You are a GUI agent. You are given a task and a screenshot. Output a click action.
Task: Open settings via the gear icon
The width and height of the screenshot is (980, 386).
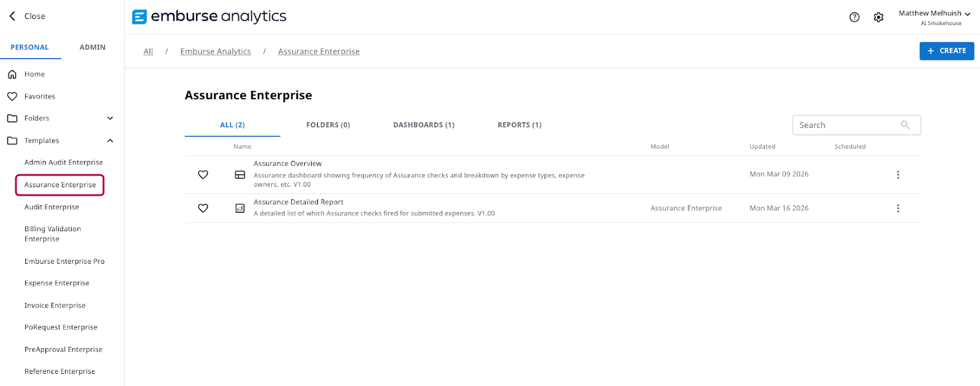(x=878, y=17)
